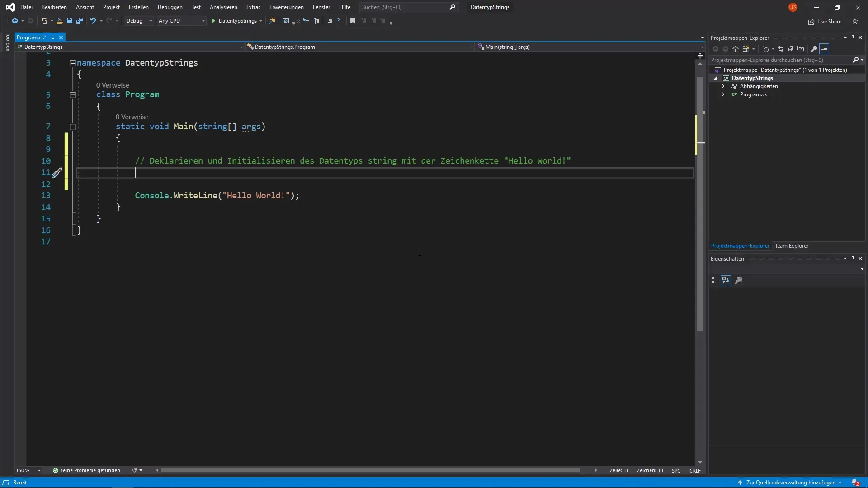Viewport: 868px width, 488px height.
Task: Expand the Abhängigkeiten tree node
Action: click(x=723, y=86)
